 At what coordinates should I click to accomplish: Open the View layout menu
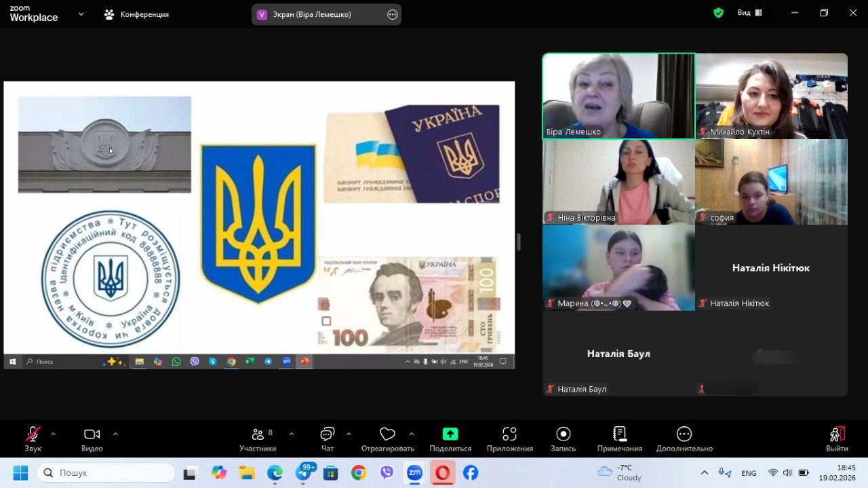(x=749, y=13)
